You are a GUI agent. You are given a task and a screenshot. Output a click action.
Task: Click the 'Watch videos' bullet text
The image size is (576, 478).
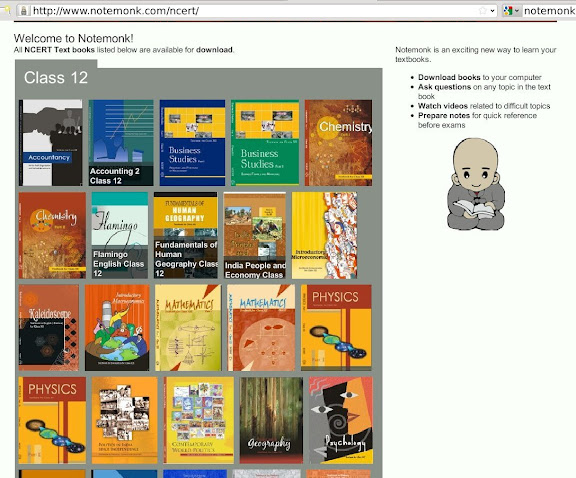coord(443,106)
